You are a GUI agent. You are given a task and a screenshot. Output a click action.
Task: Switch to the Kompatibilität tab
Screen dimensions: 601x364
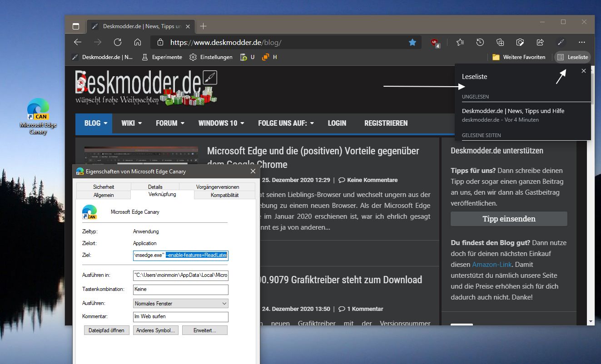pyautogui.click(x=224, y=195)
